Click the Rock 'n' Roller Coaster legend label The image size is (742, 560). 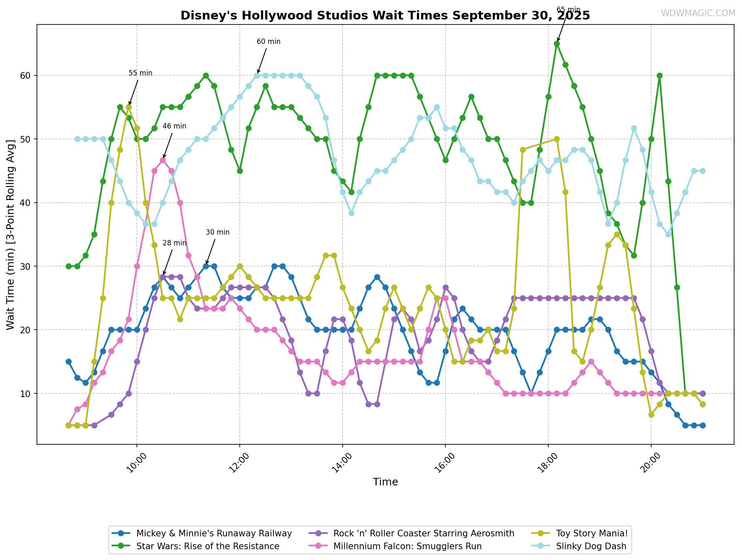pyautogui.click(x=423, y=533)
